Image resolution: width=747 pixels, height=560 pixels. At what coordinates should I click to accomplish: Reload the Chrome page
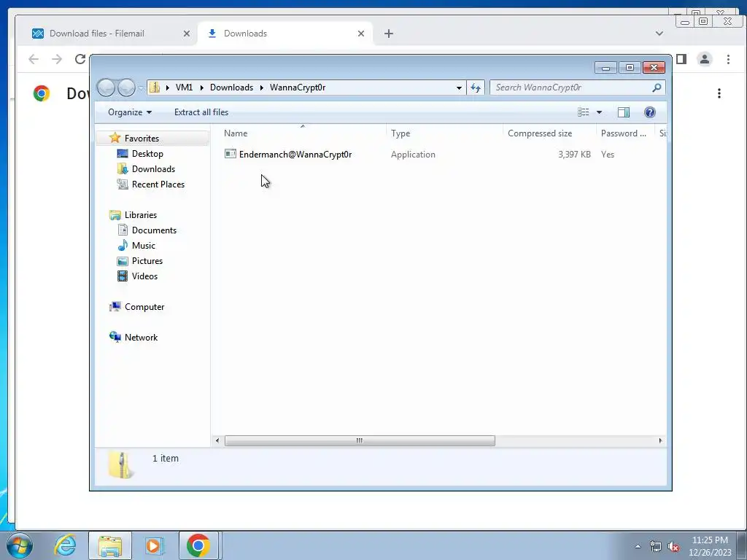pyautogui.click(x=80, y=59)
